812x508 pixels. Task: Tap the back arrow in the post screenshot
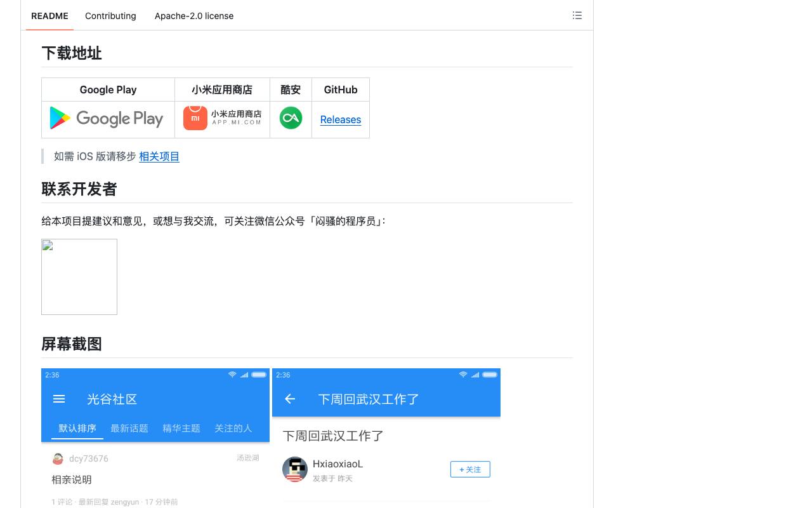pyautogui.click(x=290, y=399)
